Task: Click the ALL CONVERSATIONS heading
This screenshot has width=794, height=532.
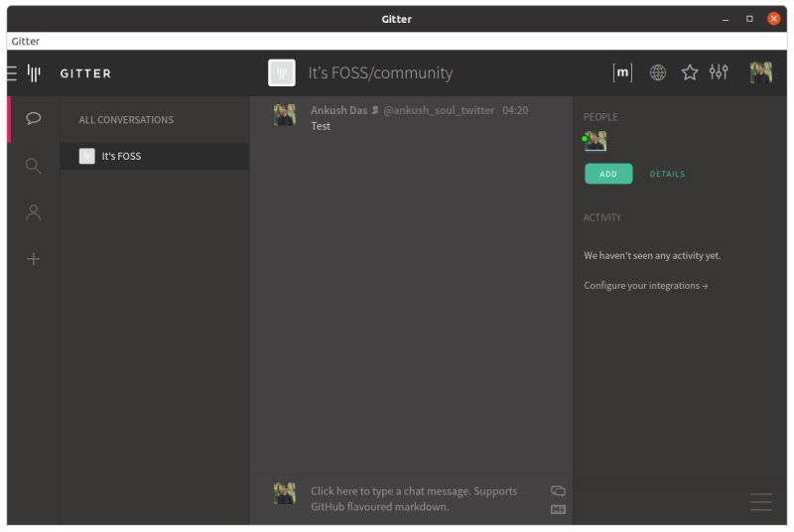Action: click(126, 120)
